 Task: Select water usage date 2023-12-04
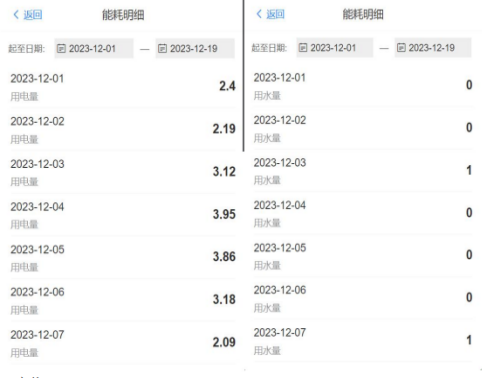(x=280, y=205)
